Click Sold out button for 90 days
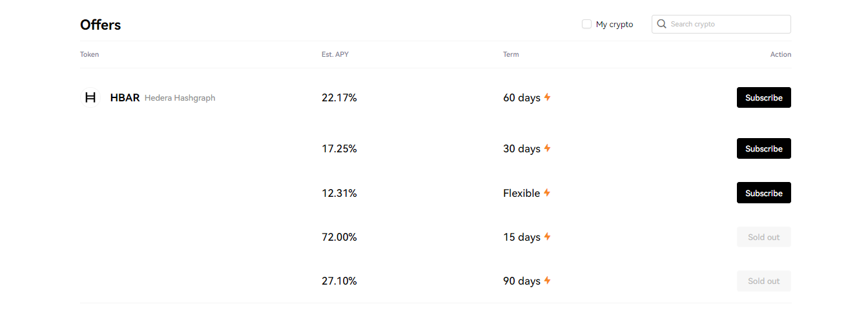The height and width of the screenshot is (313, 868). click(764, 281)
